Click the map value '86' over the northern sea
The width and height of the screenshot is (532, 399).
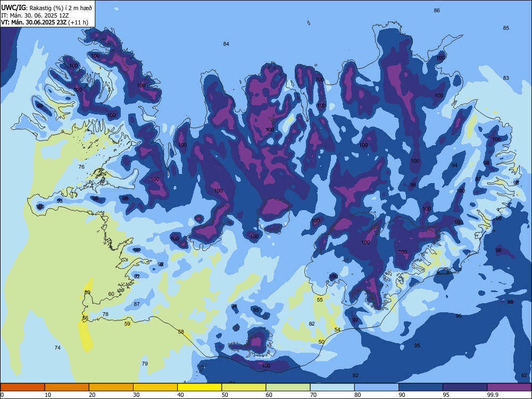coord(437,11)
